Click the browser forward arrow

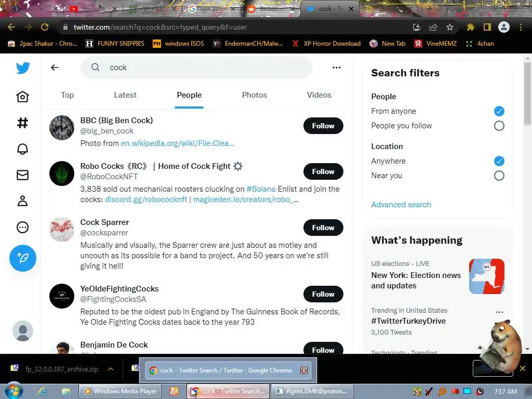coord(28,27)
